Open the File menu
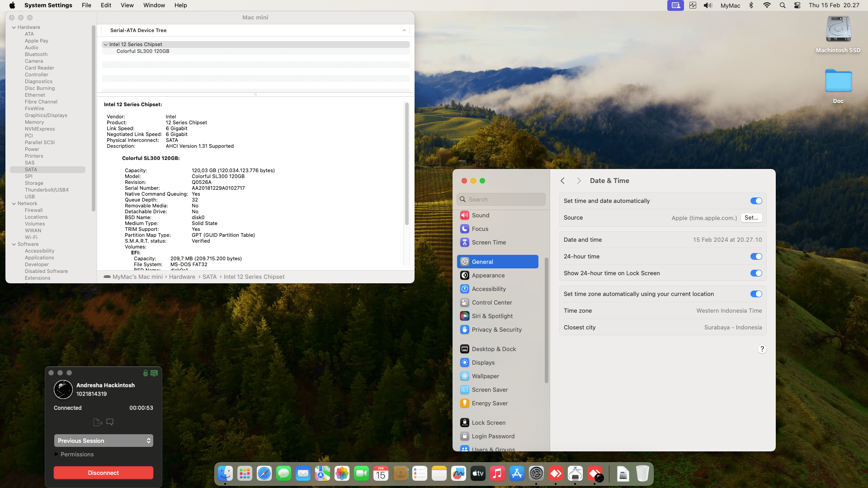This screenshot has width=868, height=488. tap(86, 5)
